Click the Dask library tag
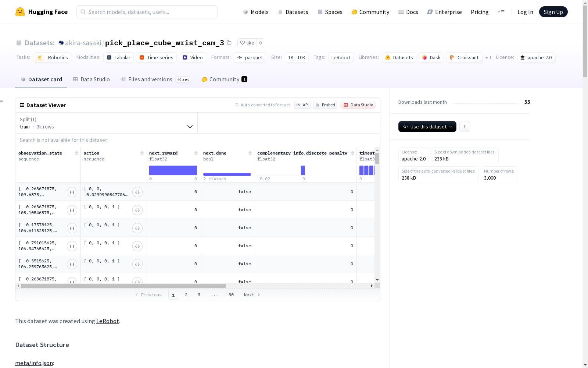The width and height of the screenshot is (588, 368). pyautogui.click(x=431, y=57)
